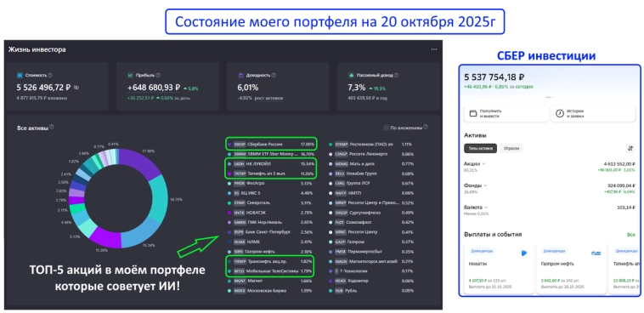
Task: Select the Газпром нефть row in asset list
Action: pyautogui.click(x=270, y=252)
